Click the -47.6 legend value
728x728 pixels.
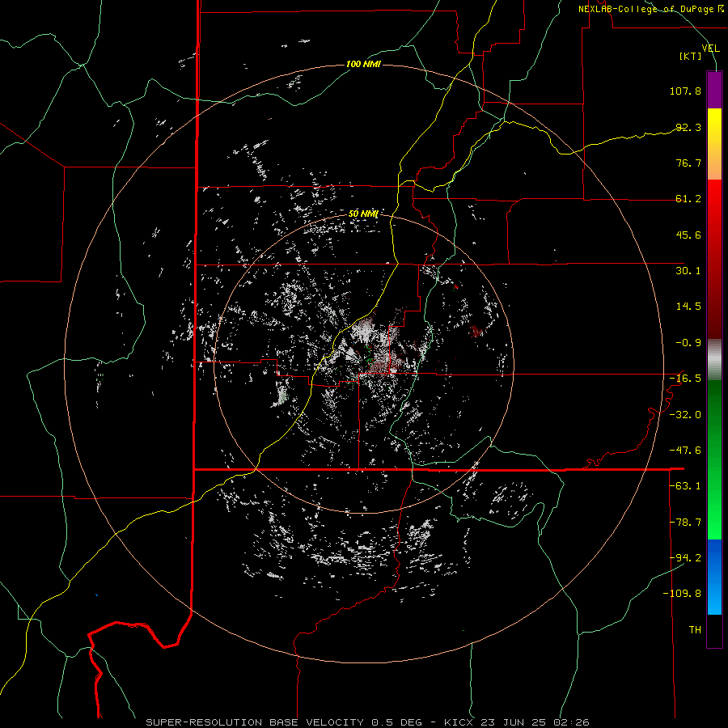[685, 451]
